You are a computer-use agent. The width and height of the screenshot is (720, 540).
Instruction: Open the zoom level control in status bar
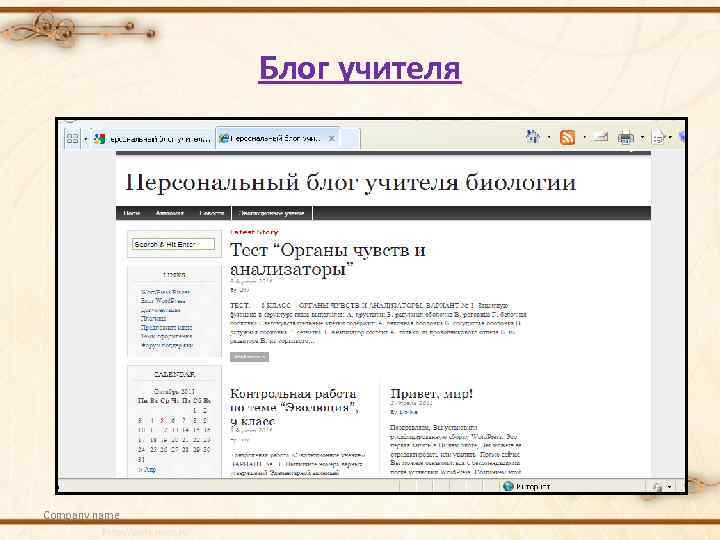point(662,487)
